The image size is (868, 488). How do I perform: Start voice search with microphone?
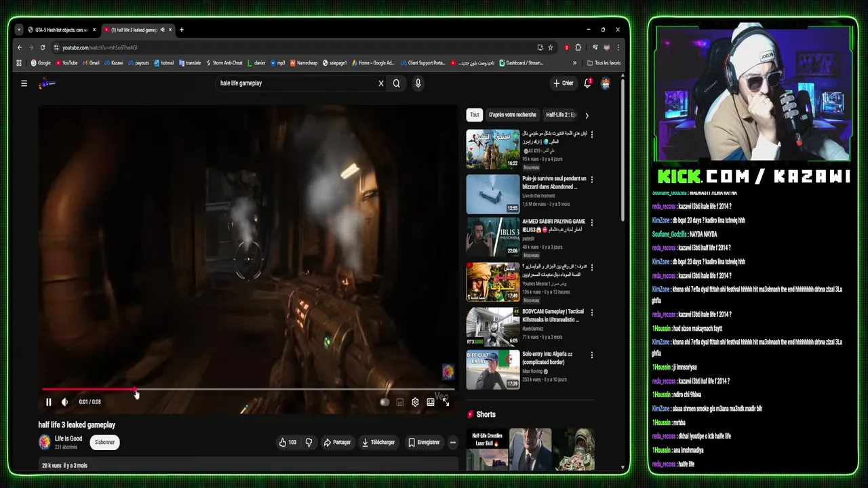(x=418, y=83)
